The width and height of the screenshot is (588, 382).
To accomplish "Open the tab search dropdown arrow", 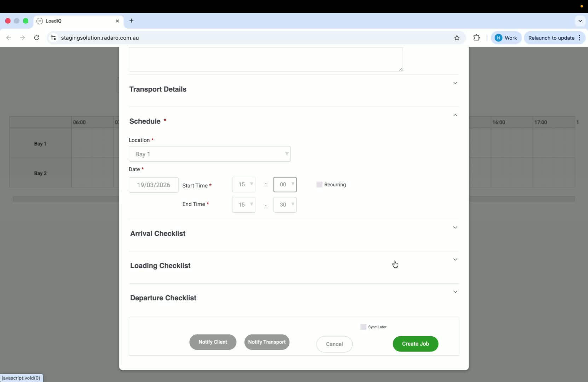I will (580, 21).
